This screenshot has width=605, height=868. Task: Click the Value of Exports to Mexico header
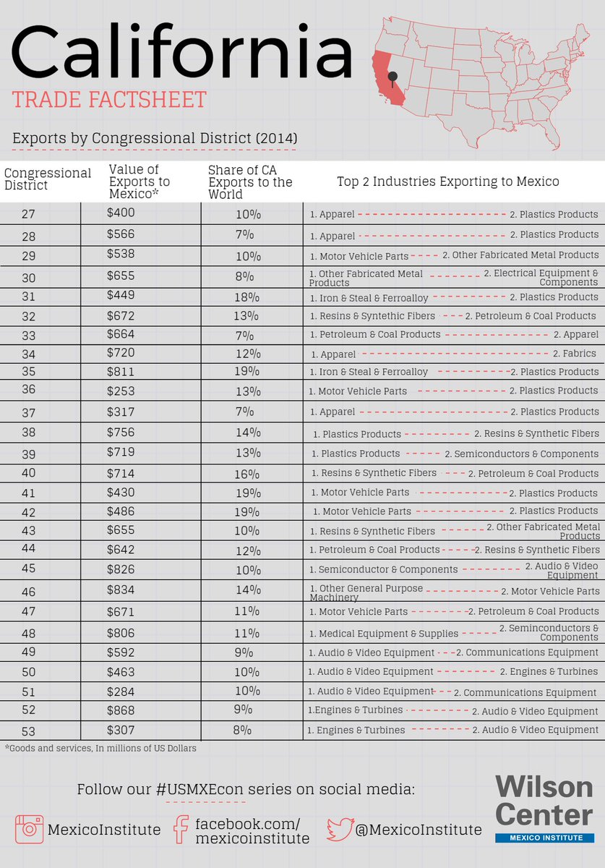point(140,182)
